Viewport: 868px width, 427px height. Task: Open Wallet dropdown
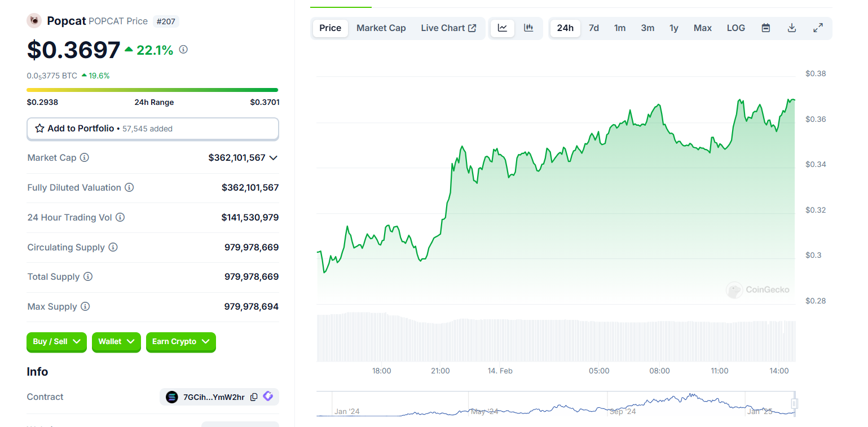(116, 342)
